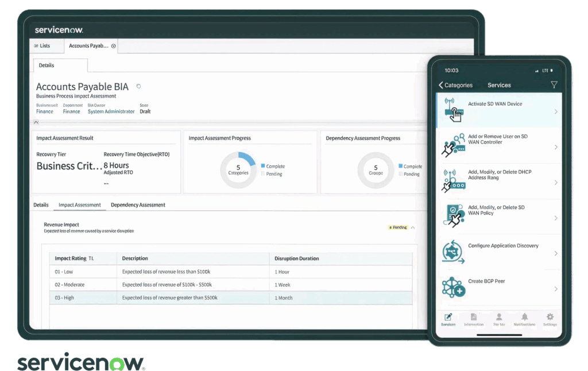Tap the Activate SD WAN Device icon
Image resolution: width=588 pixels, height=371 pixels.
[x=453, y=110]
